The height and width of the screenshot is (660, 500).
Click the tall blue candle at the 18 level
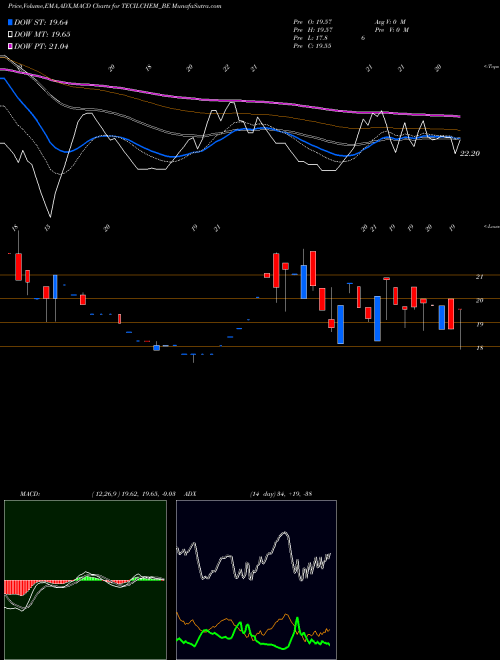coord(340,325)
